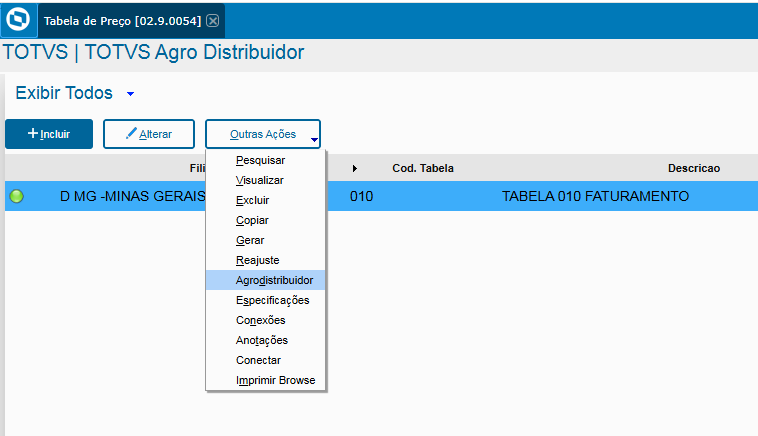Select Conexões menu entry
This screenshot has height=436, width=758.
265,320
